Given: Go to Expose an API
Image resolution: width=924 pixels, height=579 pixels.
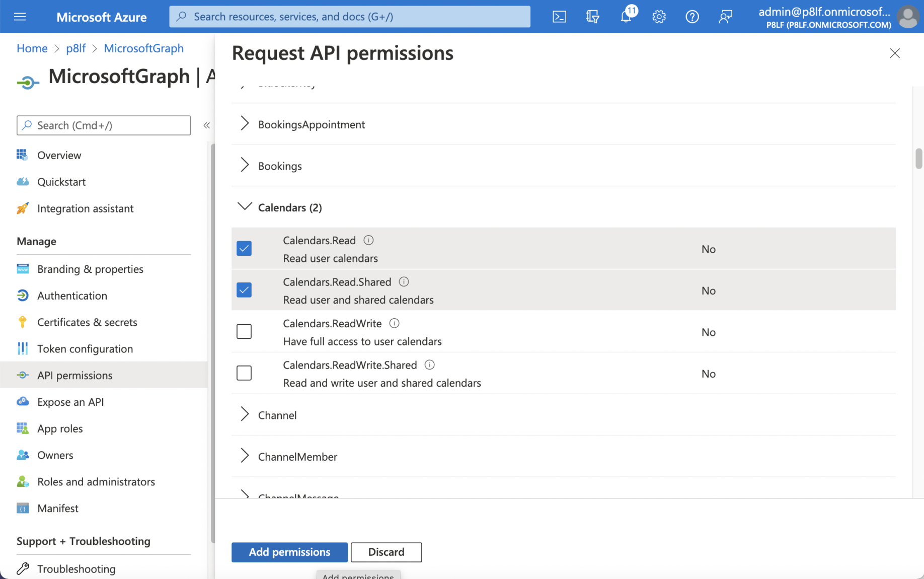Looking at the screenshot, I should point(70,402).
